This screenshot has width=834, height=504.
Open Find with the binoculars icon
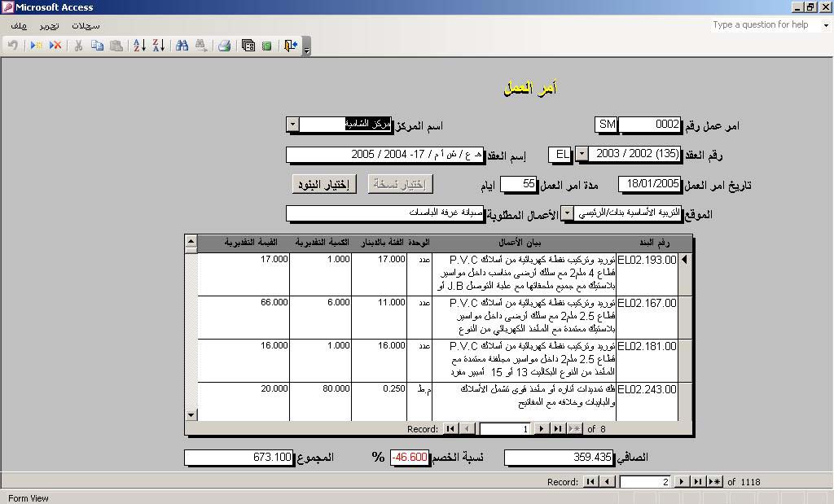point(182,46)
